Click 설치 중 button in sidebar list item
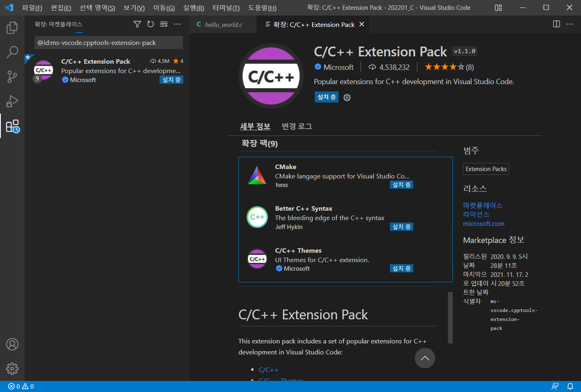The image size is (581, 392). [171, 80]
